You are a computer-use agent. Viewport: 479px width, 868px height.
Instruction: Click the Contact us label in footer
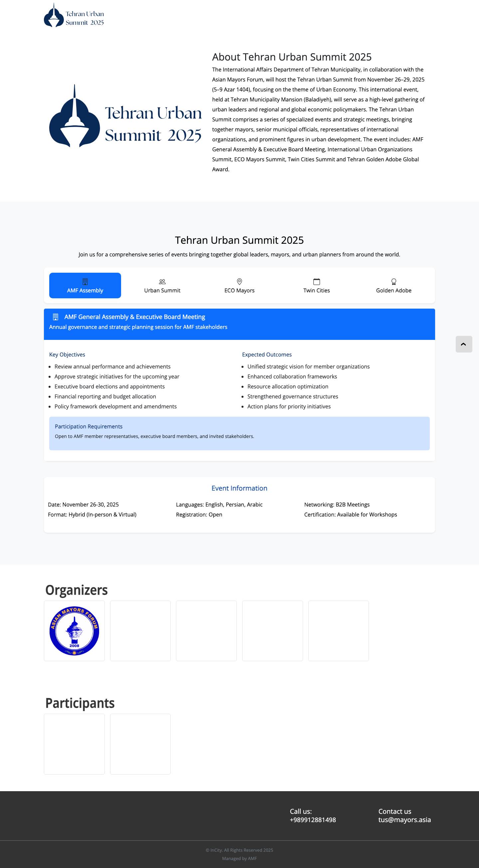[x=395, y=811]
